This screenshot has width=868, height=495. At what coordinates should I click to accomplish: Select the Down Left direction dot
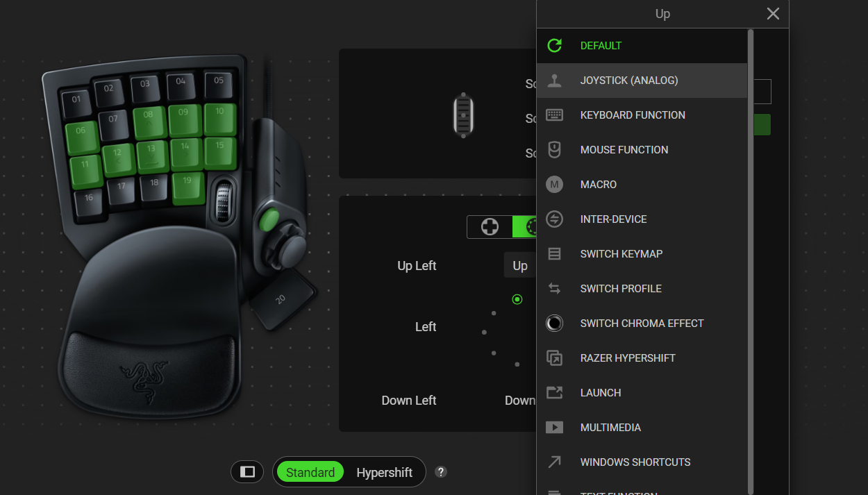(494, 353)
